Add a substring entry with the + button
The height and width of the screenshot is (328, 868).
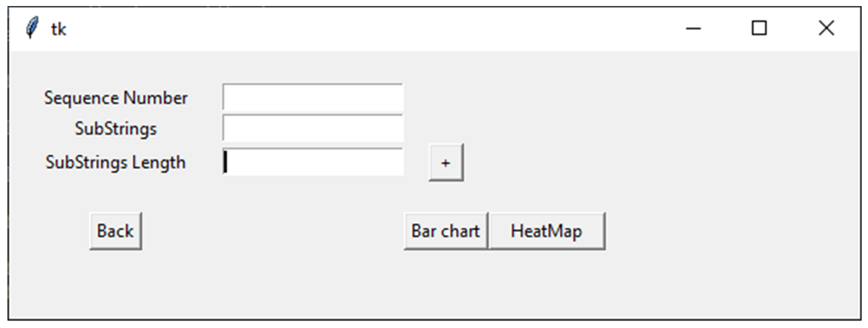[445, 163]
